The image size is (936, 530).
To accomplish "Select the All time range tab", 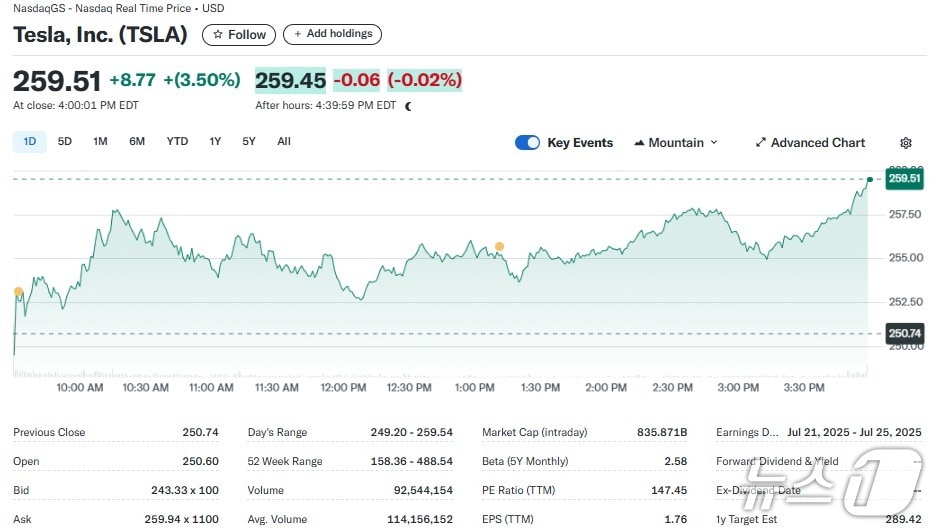I will point(284,142).
